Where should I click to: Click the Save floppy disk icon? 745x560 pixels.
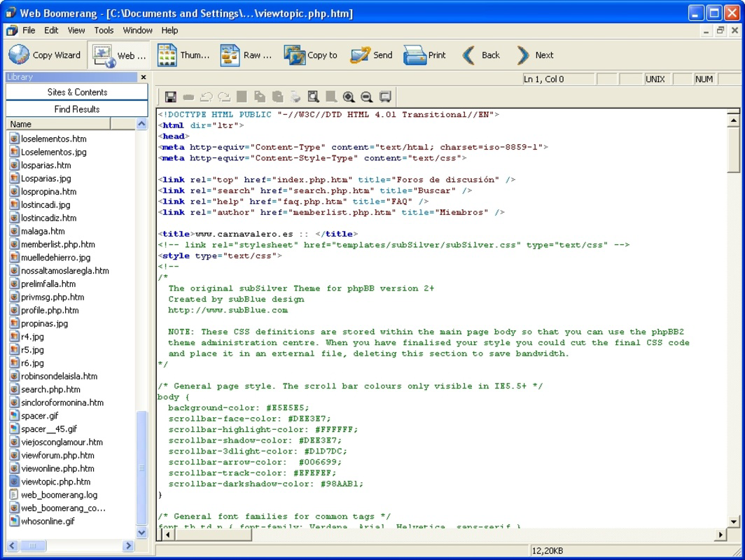pos(171,97)
